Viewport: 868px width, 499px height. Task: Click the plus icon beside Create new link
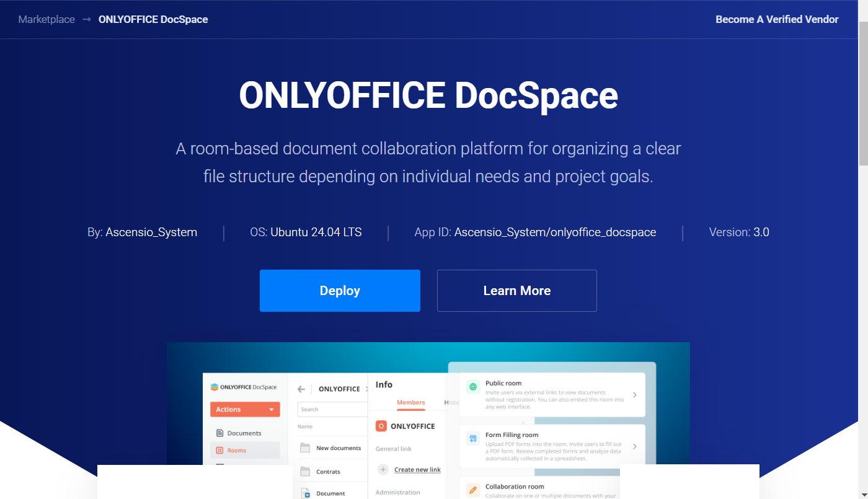click(383, 470)
